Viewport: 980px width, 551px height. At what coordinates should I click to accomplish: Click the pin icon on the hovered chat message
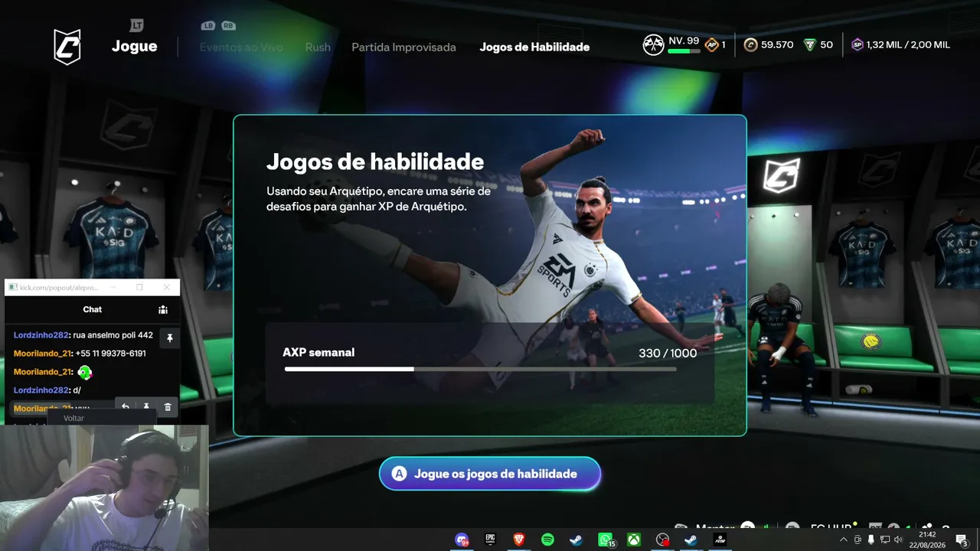146,407
